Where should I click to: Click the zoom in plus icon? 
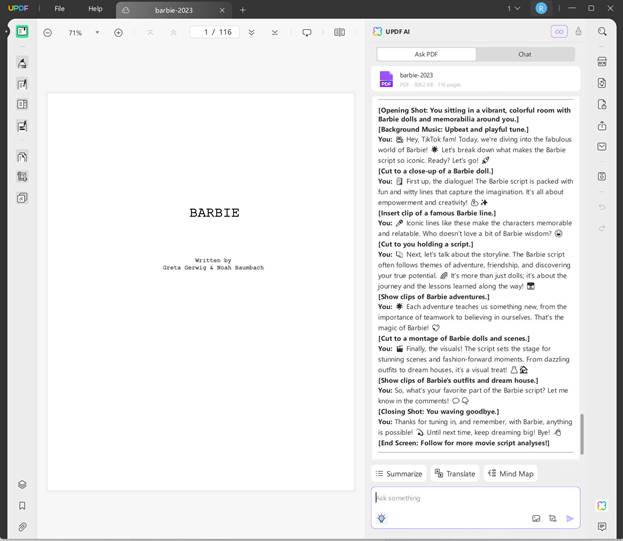pyautogui.click(x=118, y=32)
